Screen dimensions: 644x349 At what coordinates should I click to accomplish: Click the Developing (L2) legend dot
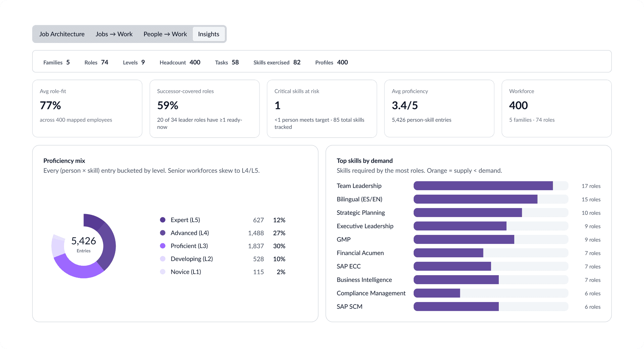click(163, 259)
